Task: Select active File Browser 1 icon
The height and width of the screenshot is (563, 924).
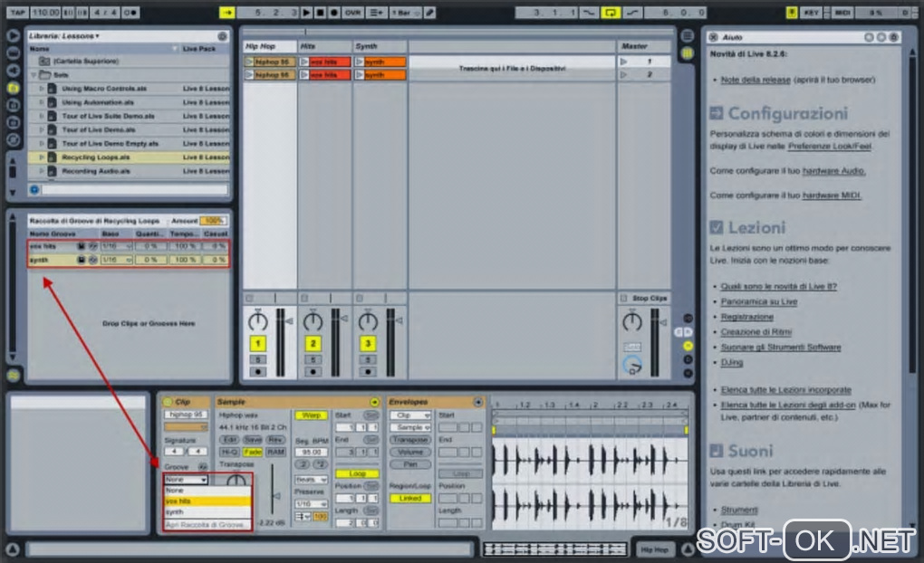Action: pyautogui.click(x=13, y=88)
